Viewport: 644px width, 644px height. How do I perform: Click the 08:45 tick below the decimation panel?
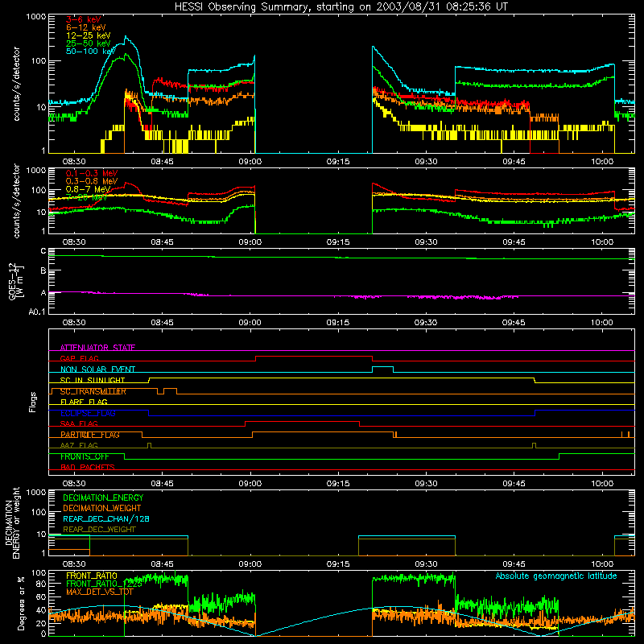coord(163,564)
